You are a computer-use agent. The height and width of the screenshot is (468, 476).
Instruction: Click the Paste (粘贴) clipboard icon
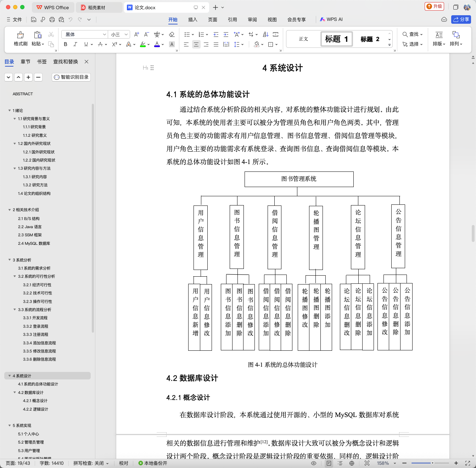click(37, 35)
